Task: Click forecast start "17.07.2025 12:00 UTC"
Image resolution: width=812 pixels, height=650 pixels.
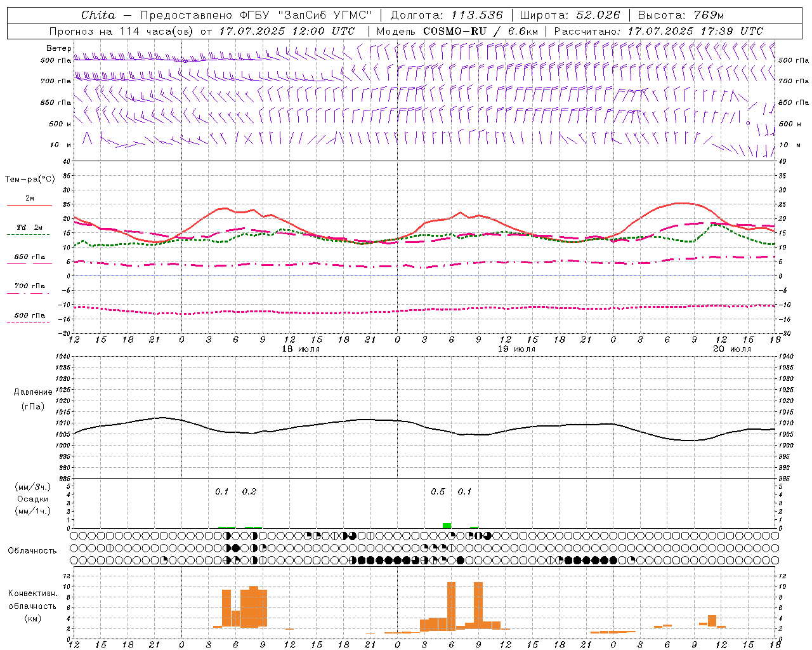Action: (x=287, y=31)
